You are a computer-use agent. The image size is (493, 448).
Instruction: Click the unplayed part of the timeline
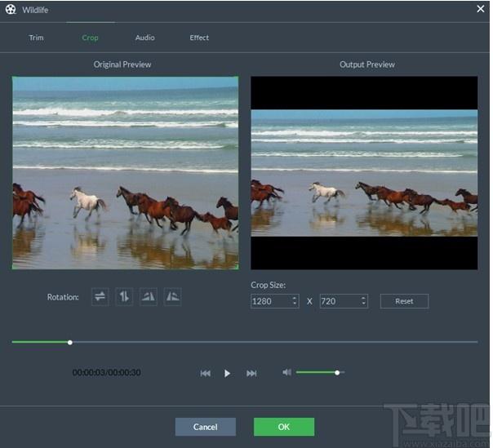275,342
